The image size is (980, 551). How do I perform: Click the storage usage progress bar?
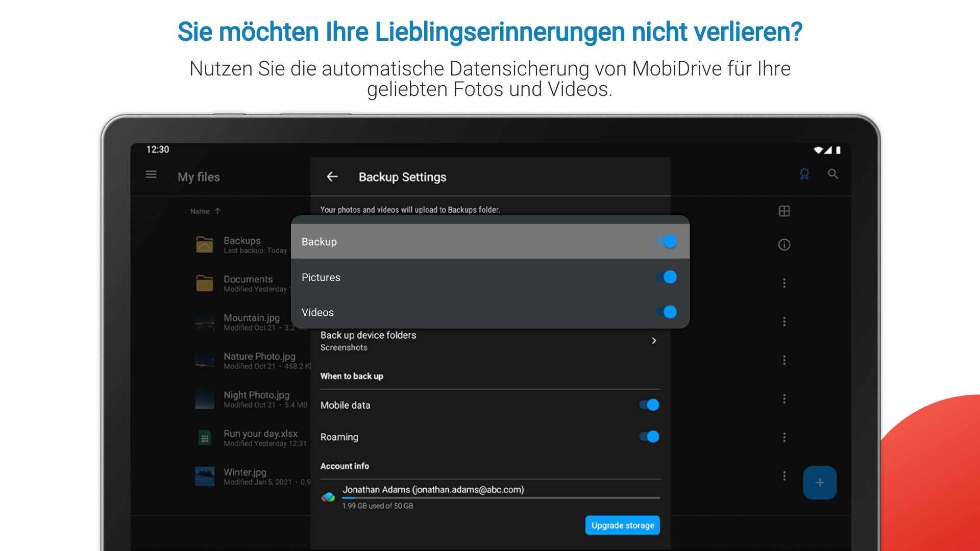pos(500,498)
